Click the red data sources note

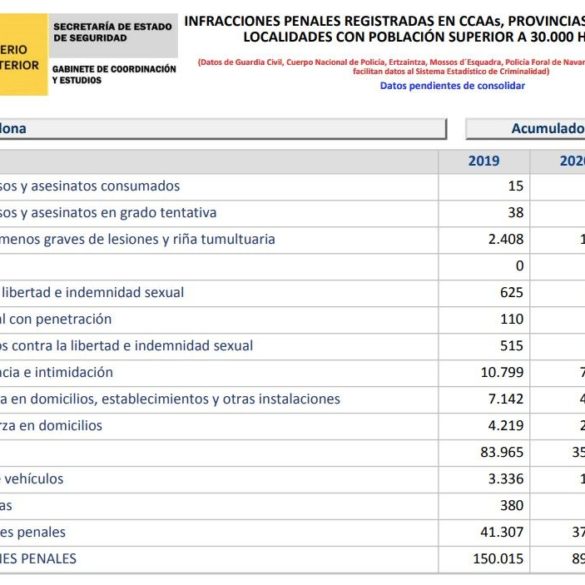(x=391, y=66)
